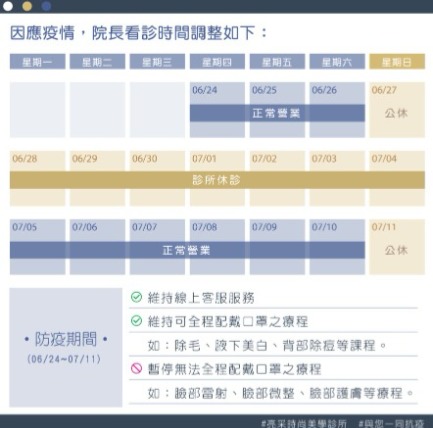Click the green checkmark beside 維持可全程配戴口罩之療程
The image size is (433, 428).
pyautogui.click(x=136, y=321)
